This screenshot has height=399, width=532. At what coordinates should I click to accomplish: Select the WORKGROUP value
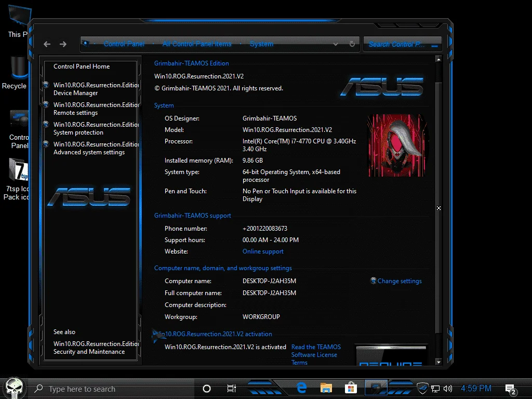[x=261, y=316]
